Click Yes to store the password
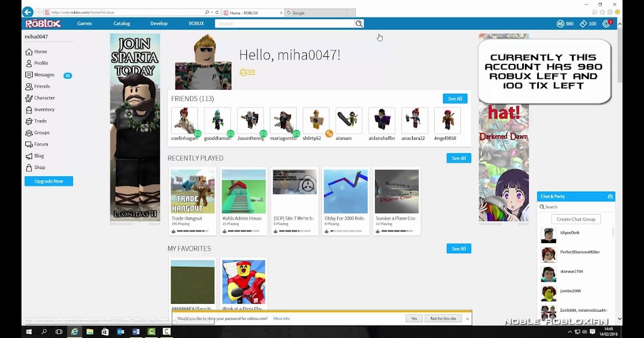644x338 pixels. (x=414, y=319)
